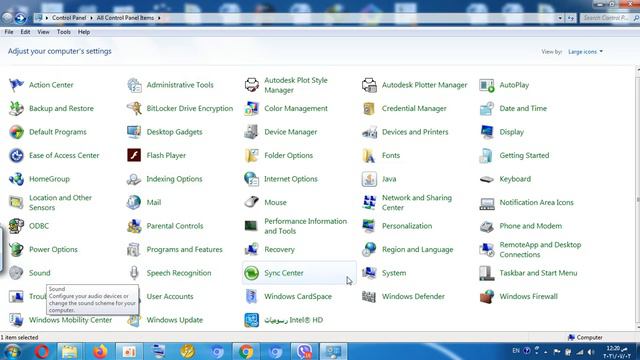Click the Windows Start button
This screenshot has height=360, width=640.
[x=12, y=351]
